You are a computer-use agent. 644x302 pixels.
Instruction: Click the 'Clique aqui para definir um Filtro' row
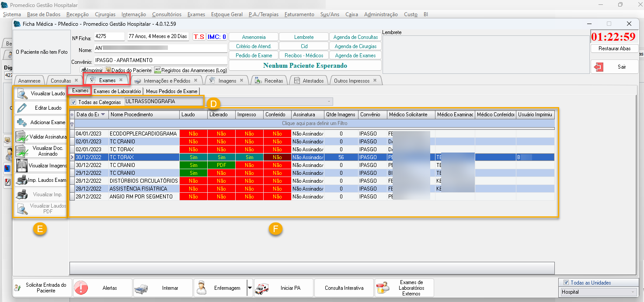click(314, 124)
